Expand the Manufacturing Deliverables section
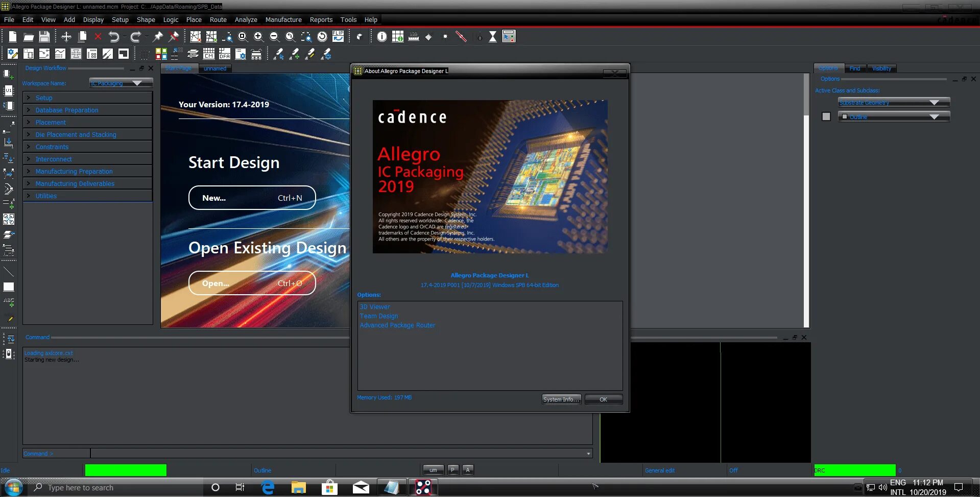Screen dimensions: 980x497 click(x=88, y=183)
